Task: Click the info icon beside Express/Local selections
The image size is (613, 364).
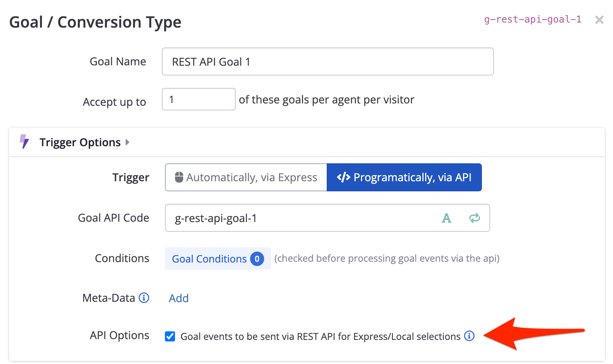Action: [469, 336]
